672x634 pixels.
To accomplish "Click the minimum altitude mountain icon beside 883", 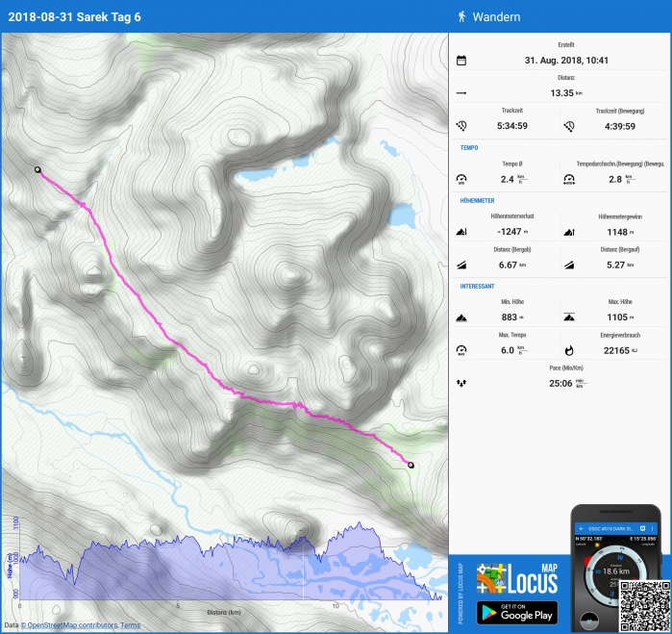I will tap(461, 317).
